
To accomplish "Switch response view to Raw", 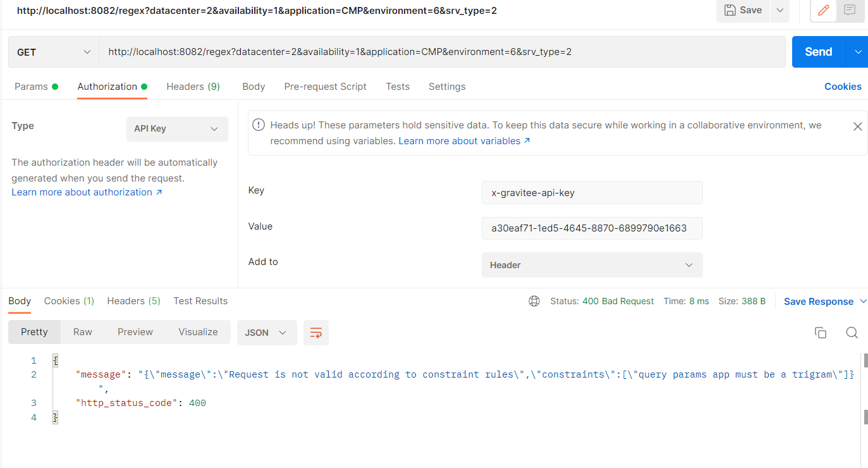I will (82, 331).
